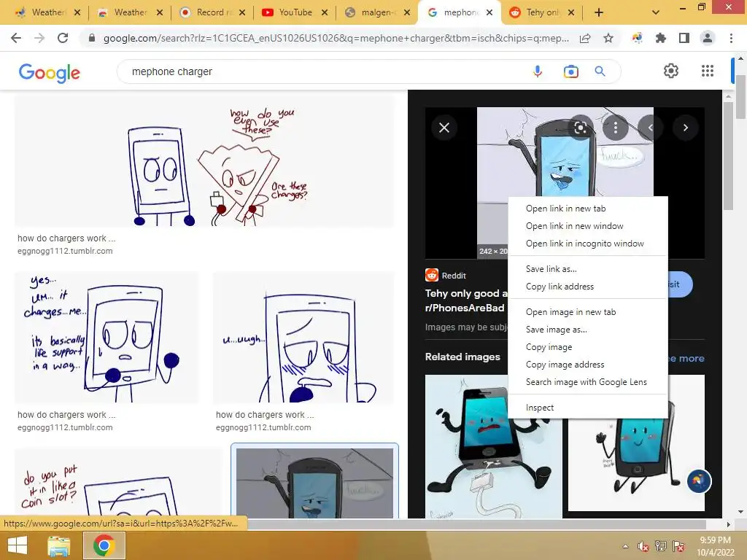Click the preview panel scrollbar

pyautogui.click(x=728, y=156)
